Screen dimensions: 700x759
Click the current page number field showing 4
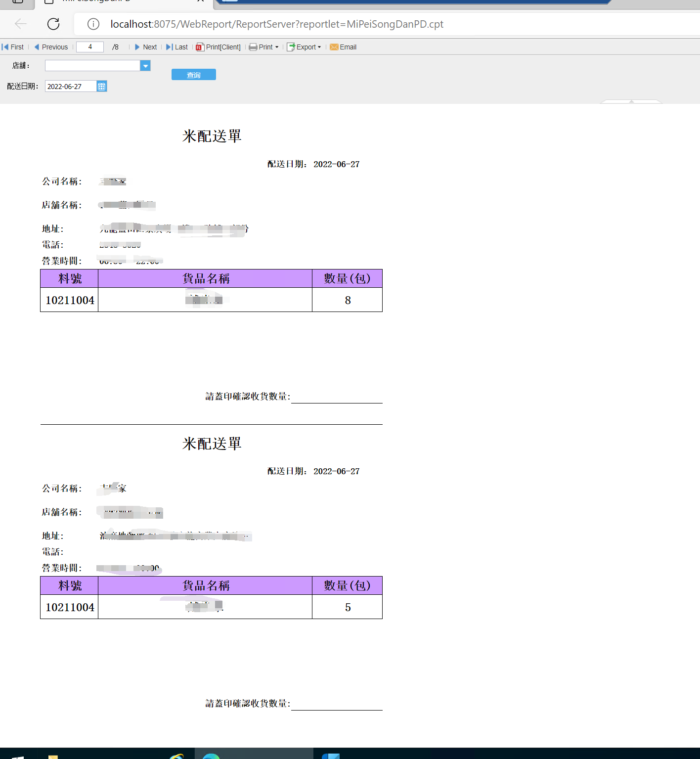[x=90, y=47]
